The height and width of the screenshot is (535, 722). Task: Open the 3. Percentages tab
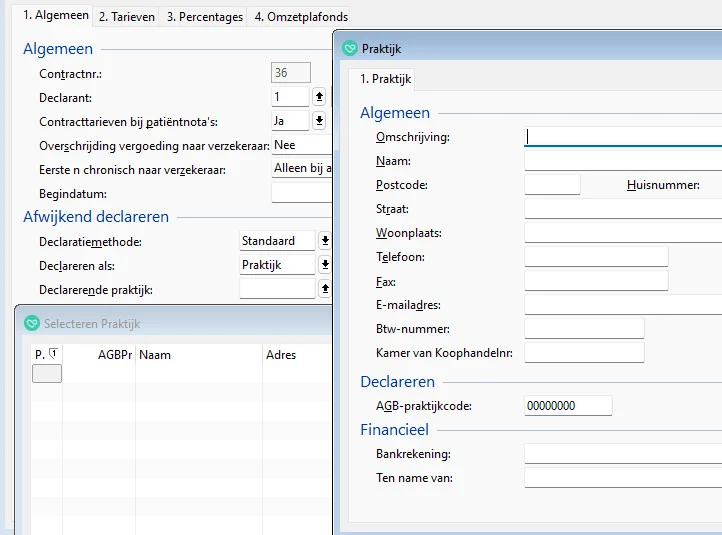204,17
